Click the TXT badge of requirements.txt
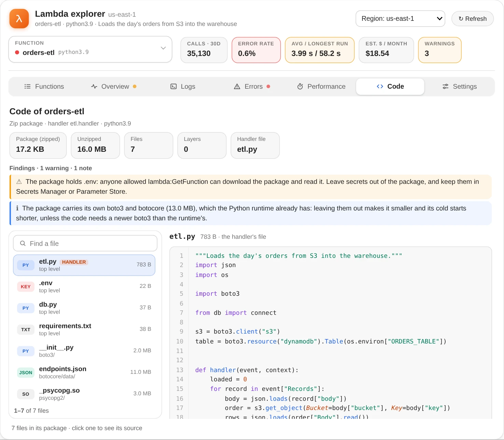Image resolution: width=504 pixels, height=440 pixels. [x=26, y=329]
